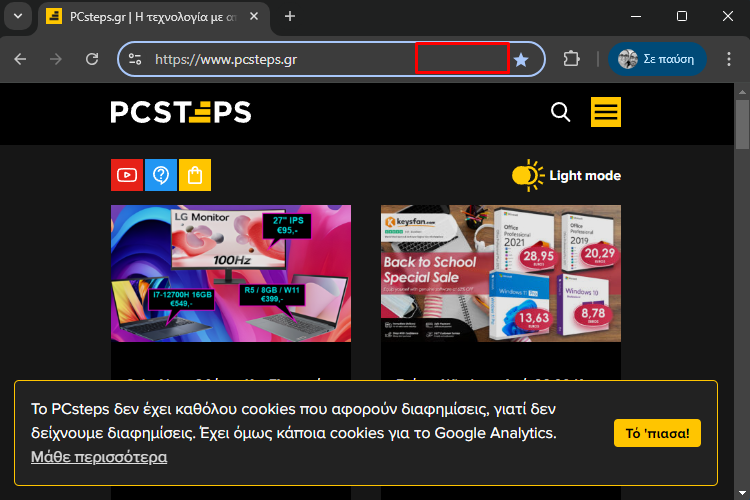
Task: Open a new tab with plus button
Action: click(289, 16)
